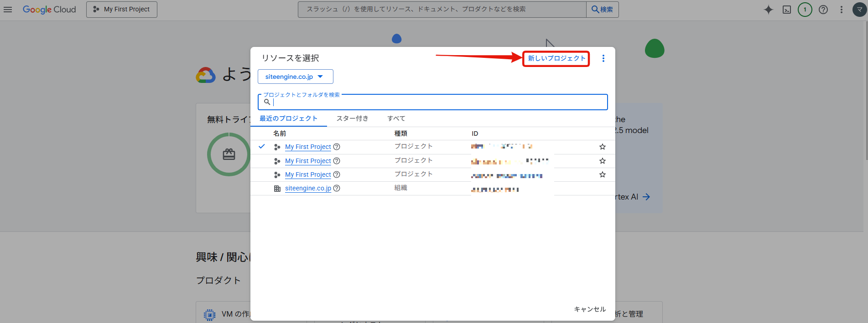Star the first My First Project row

tap(603, 147)
